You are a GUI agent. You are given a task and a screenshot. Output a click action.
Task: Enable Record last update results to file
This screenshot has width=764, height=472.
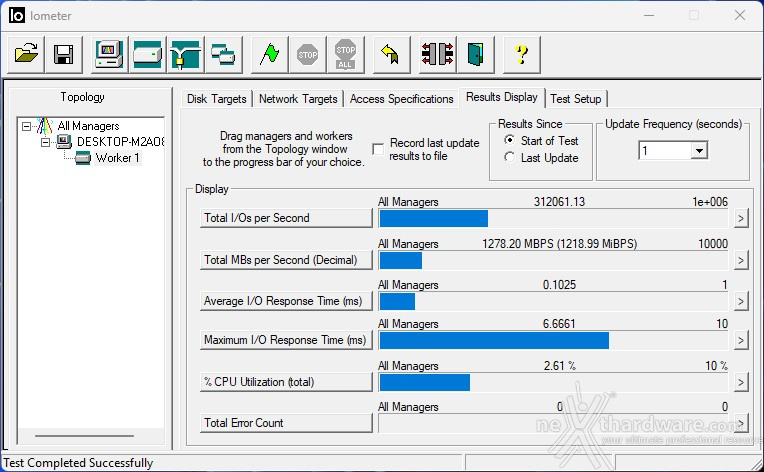click(x=378, y=149)
